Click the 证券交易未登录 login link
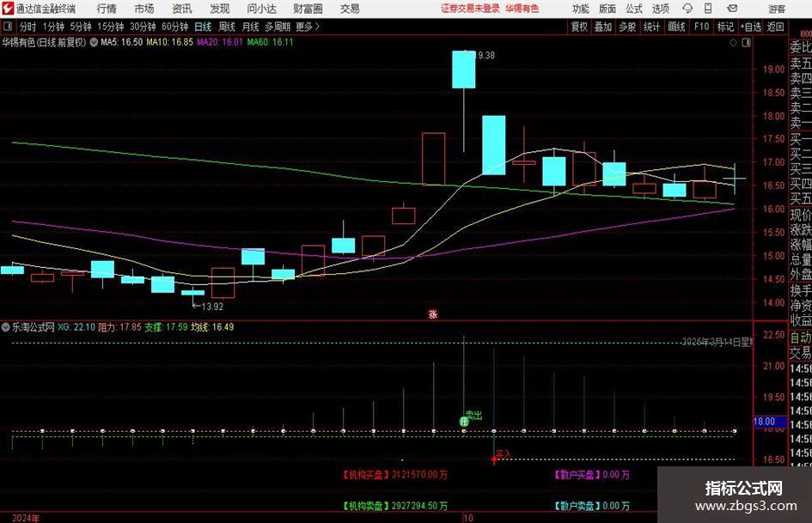The height and width of the screenshot is (523, 812). click(x=470, y=9)
